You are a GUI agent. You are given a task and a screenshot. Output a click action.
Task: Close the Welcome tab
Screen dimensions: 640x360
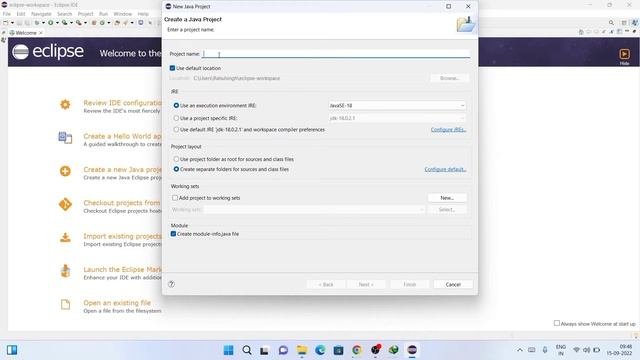click(x=40, y=33)
